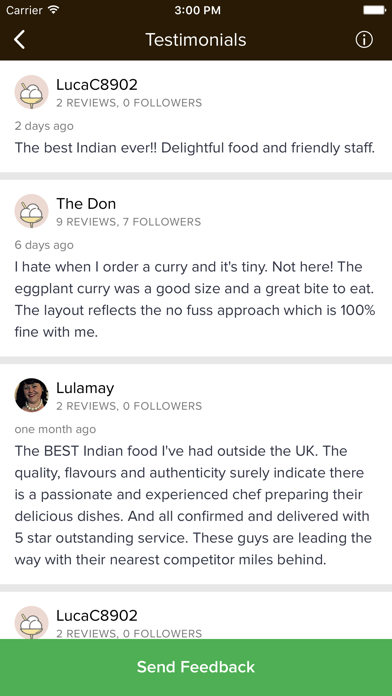Click the Send Feedback button

[196, 668]
